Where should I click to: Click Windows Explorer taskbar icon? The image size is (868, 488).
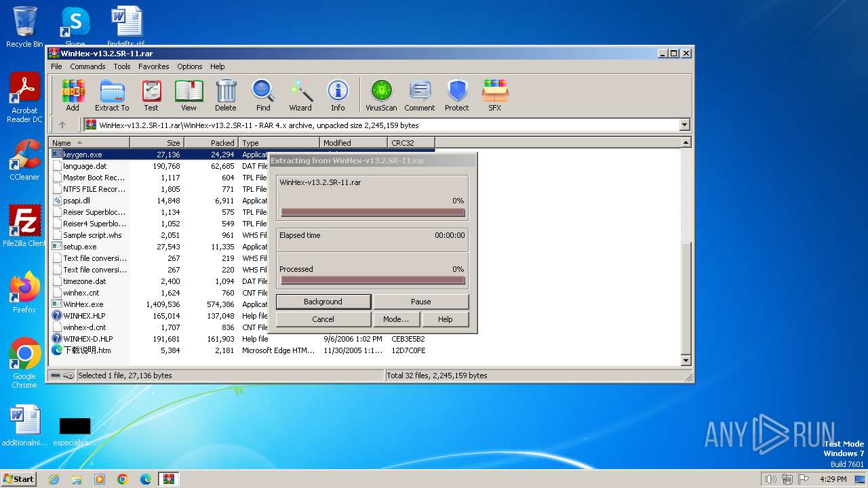pos(77,479)
